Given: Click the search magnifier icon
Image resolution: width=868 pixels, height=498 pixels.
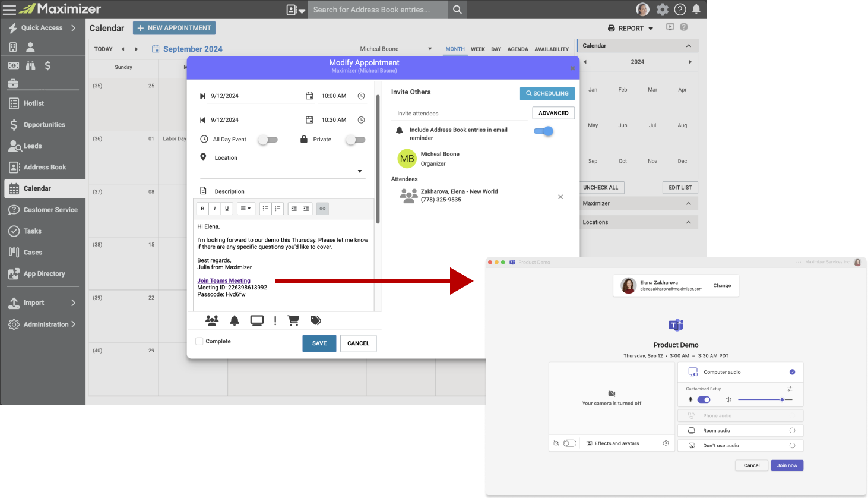Looking at the screenshot, I should point(457,10).
